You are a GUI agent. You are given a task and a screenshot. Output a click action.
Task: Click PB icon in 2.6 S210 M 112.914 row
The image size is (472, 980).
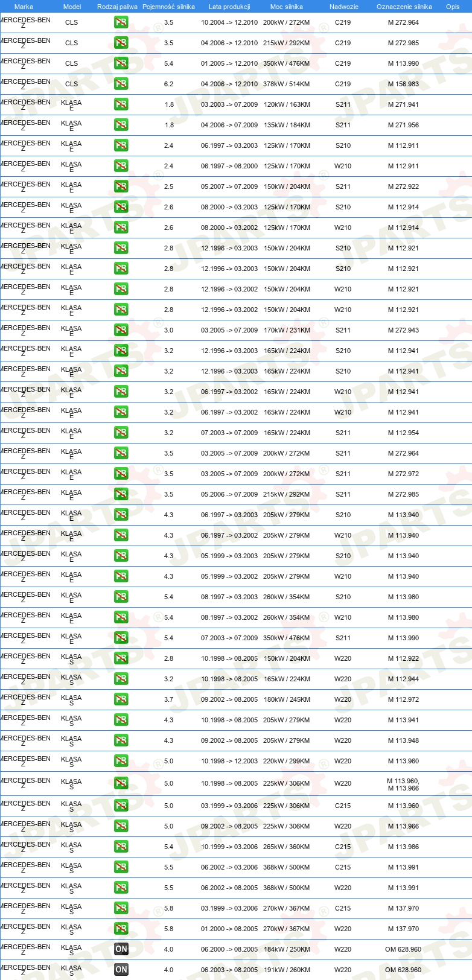121,208
